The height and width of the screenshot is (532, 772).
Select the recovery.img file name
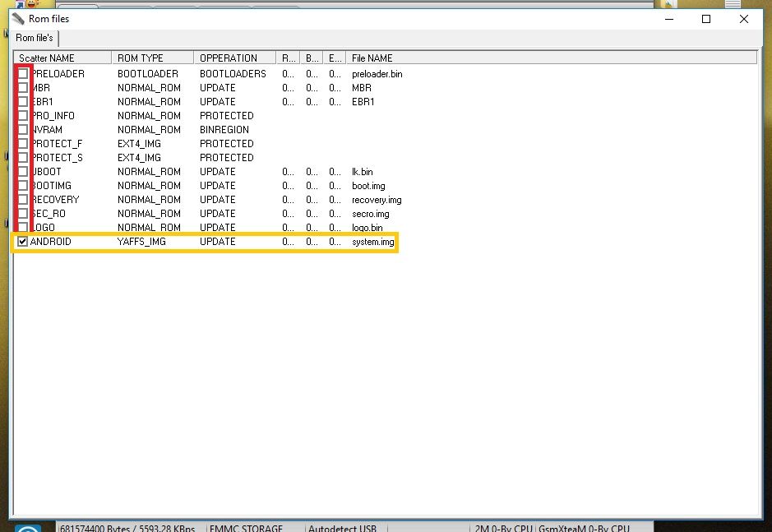377,200
